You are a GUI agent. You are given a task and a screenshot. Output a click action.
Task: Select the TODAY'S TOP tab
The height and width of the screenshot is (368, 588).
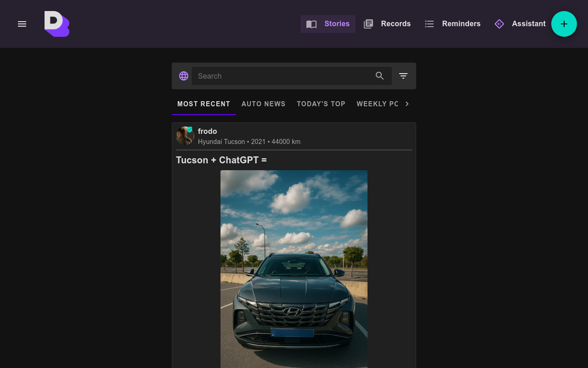(x=321, y=104)
